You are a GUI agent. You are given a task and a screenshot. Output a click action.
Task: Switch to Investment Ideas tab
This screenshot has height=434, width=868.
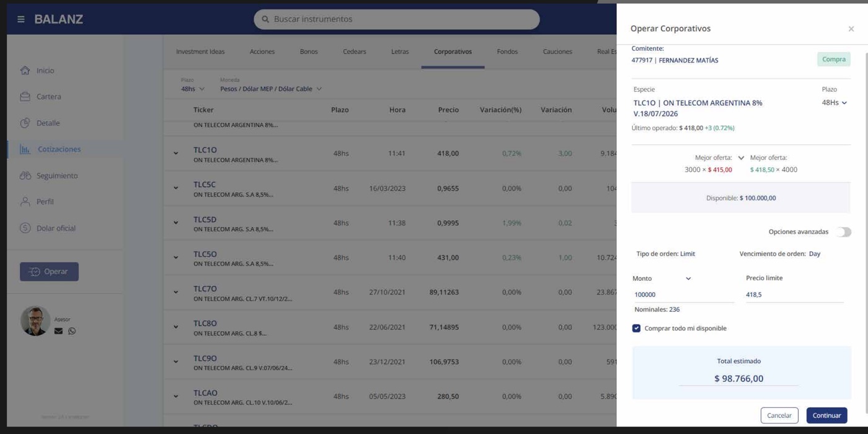[200, 51]
